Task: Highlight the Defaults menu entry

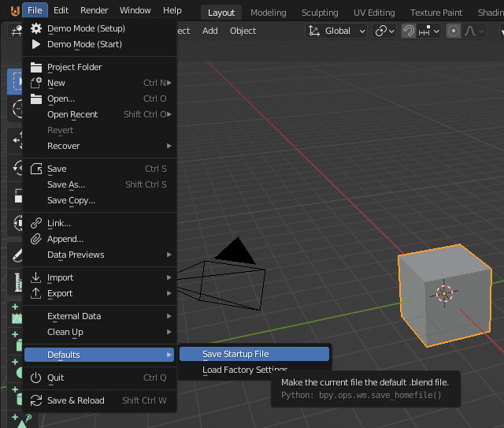Action: click(99, 355)
